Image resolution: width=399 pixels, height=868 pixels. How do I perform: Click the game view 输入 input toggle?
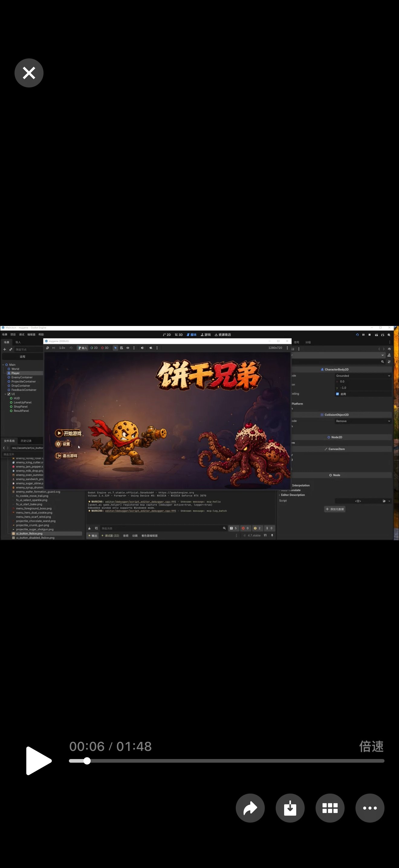click(83, 348)
